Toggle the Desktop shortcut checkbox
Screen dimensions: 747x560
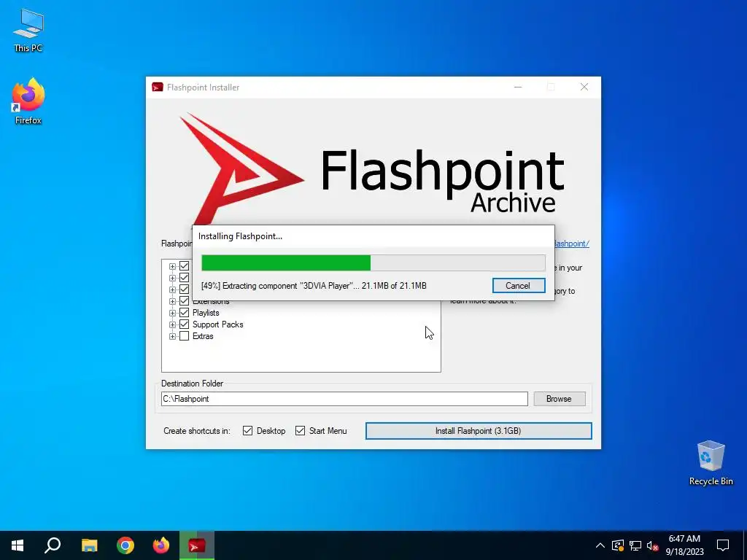[x=247, y=431]
